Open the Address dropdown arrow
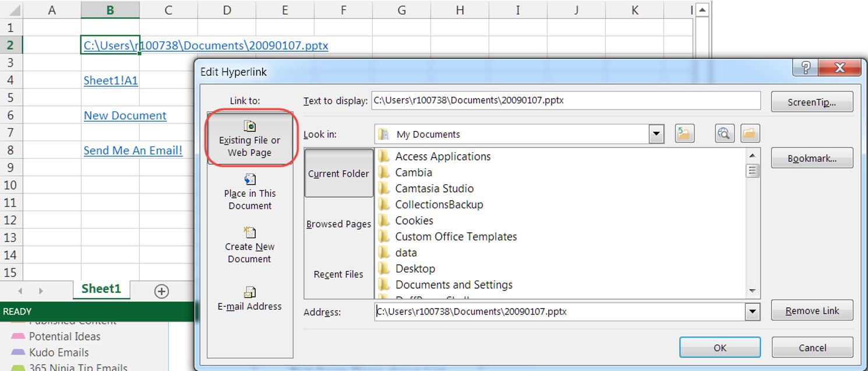The height and width of the screenshot is (371, 868). pos(753,312)
